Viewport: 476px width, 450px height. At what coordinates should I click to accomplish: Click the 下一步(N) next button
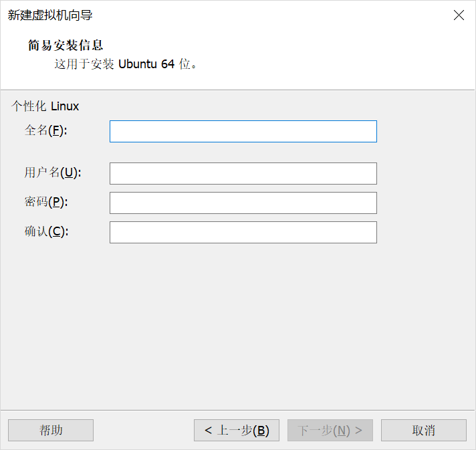330,431
